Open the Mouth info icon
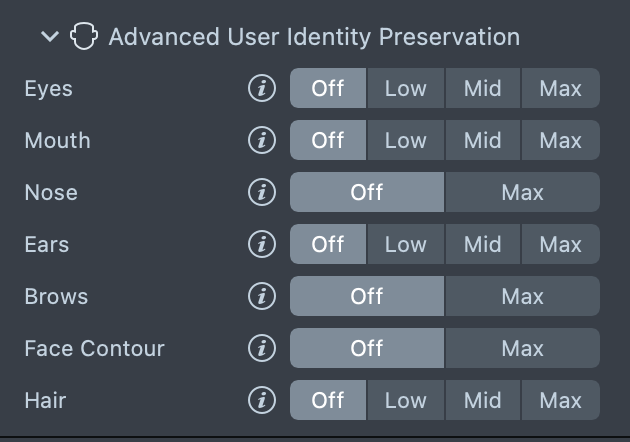Image resolution: width=630 pixels, height=442 pixels. [x=261, y=140]
